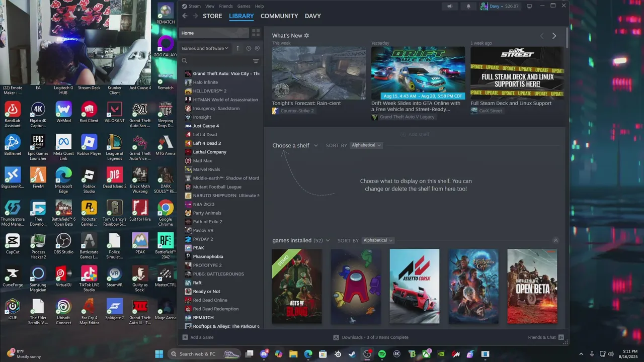
Task: Click taskbar Search web & PC box
Action: 204,354
